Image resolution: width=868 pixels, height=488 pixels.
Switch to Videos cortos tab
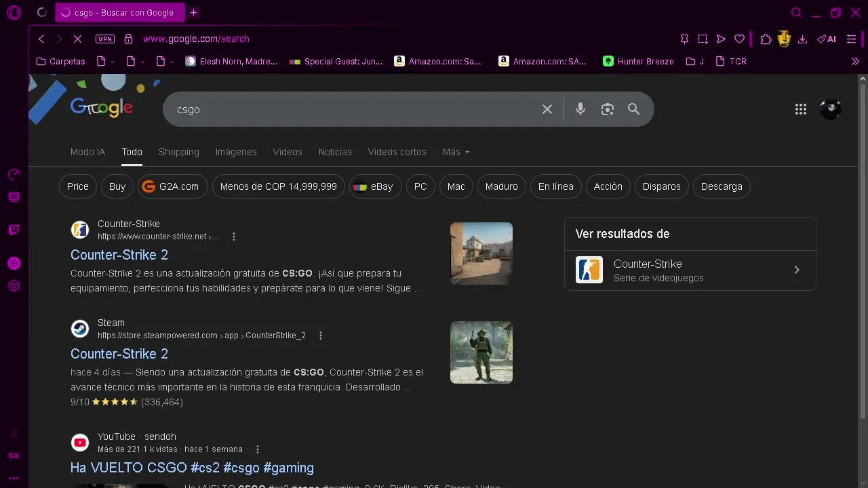(397, 152)
